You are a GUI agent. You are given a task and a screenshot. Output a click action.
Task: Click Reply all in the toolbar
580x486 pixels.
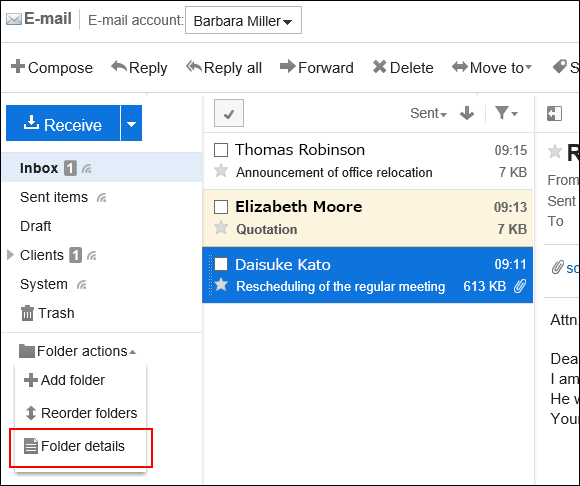[x=224, y=68]
